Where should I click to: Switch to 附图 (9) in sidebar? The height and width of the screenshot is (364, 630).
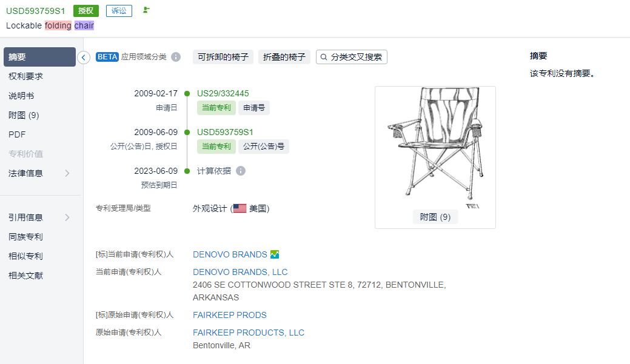pyautogui.click(x=24, y=115)
